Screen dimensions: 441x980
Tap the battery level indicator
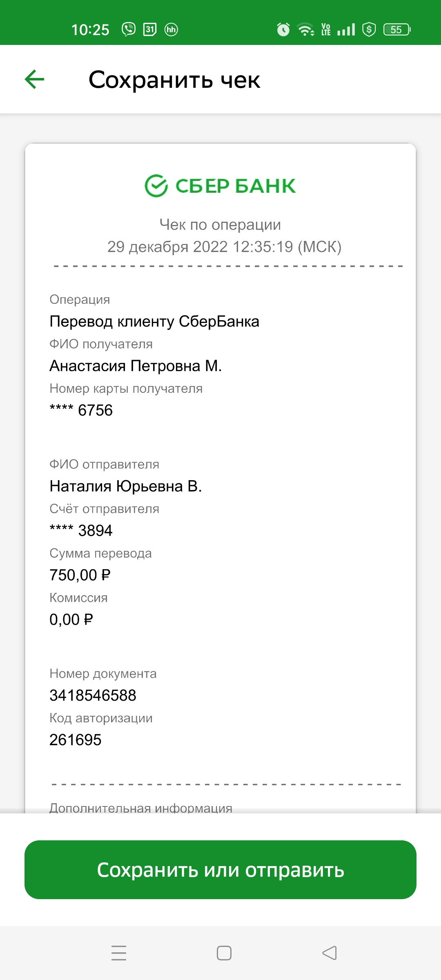pyautogui.click(x=397, y=29)
